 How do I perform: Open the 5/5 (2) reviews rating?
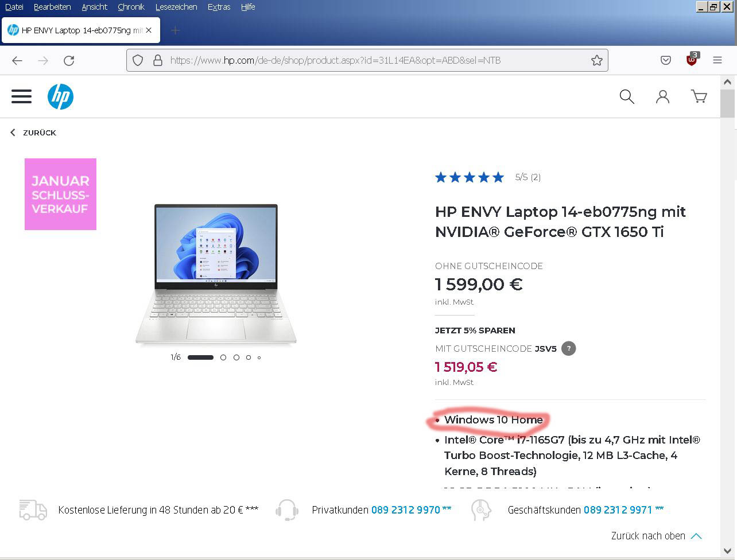pyautogui.click(x=528, y=177)
